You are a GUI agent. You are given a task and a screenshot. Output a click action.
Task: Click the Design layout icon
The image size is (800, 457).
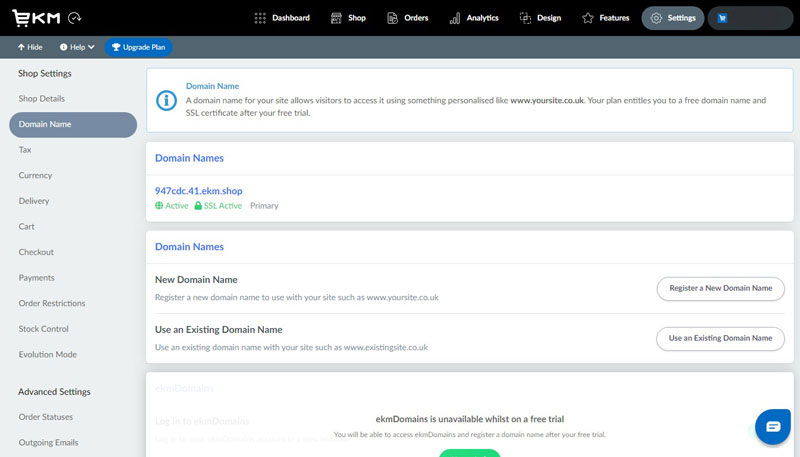526,18
